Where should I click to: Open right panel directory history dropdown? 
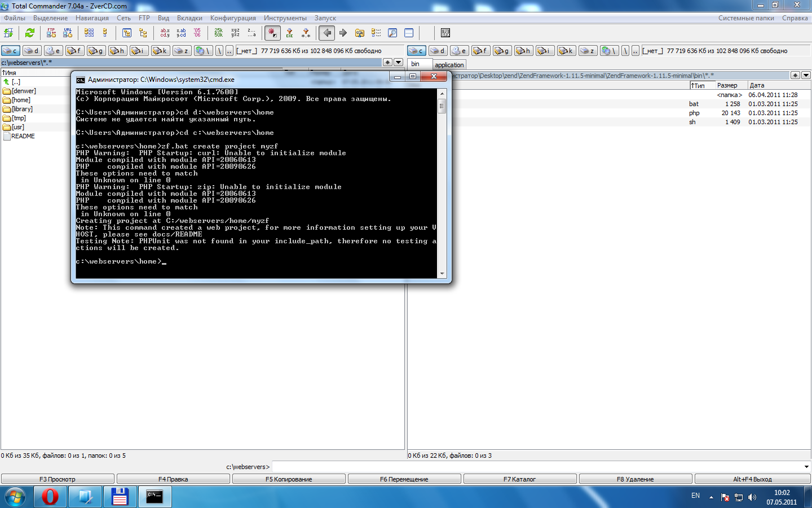tap(806, 75)
